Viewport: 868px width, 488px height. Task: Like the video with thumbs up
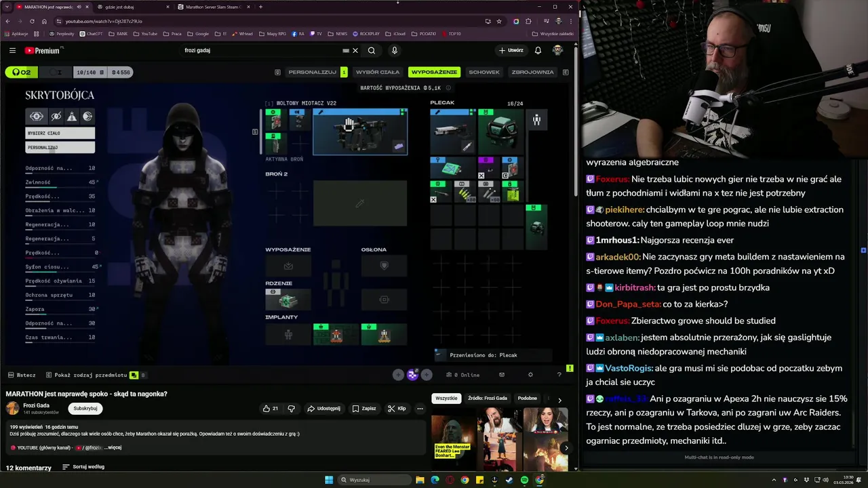271,409
